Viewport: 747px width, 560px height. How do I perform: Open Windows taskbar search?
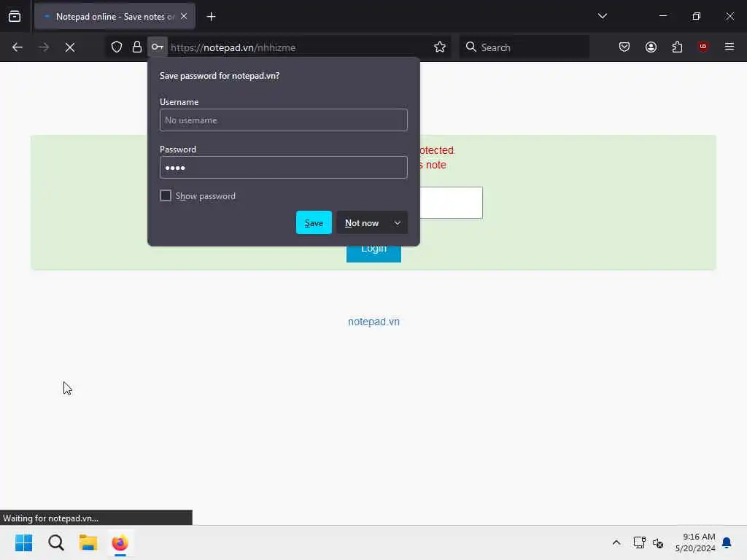tap(55, 542)
